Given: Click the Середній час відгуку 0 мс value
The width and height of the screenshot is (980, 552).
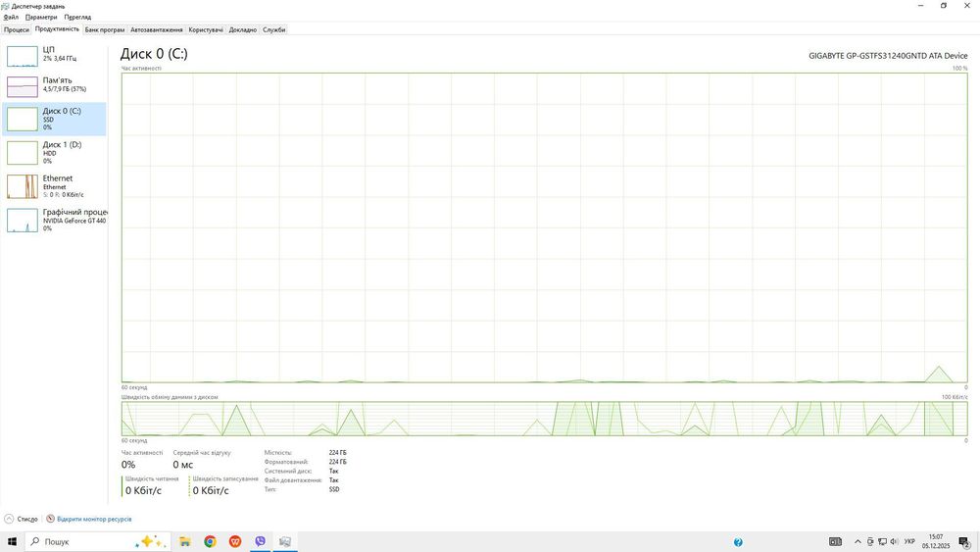Looking at the screenshot, I should pyautogui.click(x=183, y=465).
